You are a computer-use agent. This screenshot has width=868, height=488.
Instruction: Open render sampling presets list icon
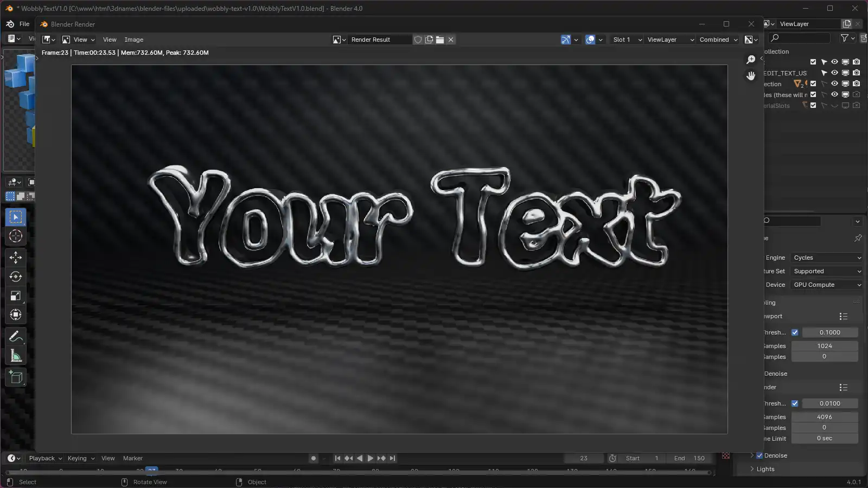tap(843, 387)
